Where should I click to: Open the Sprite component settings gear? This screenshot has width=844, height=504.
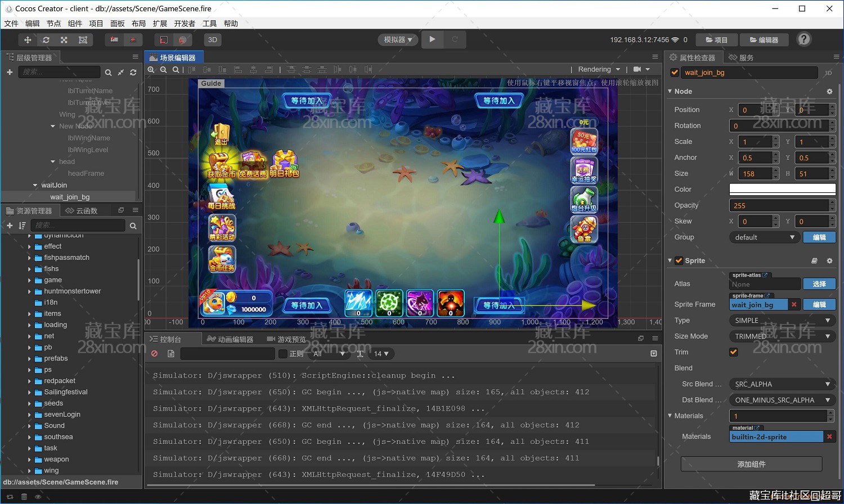tap(829, 261)
